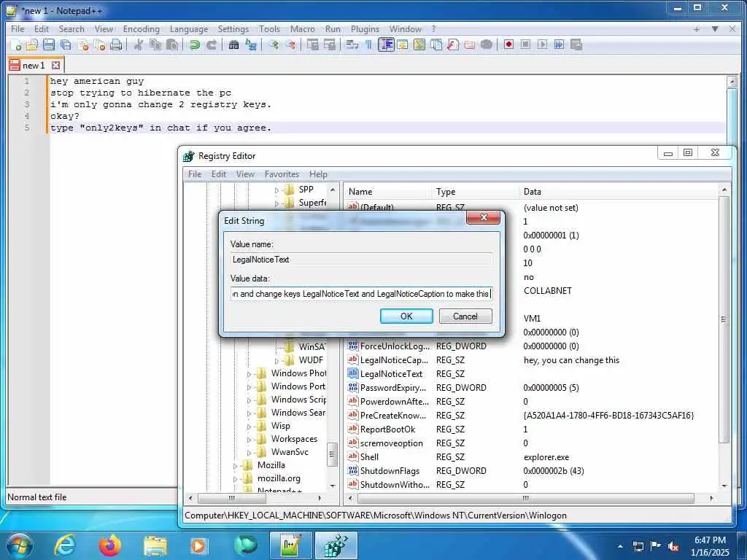Click the Replace toolbar icon
Screen dimensions: 747x560
click(x=251, y=44)
